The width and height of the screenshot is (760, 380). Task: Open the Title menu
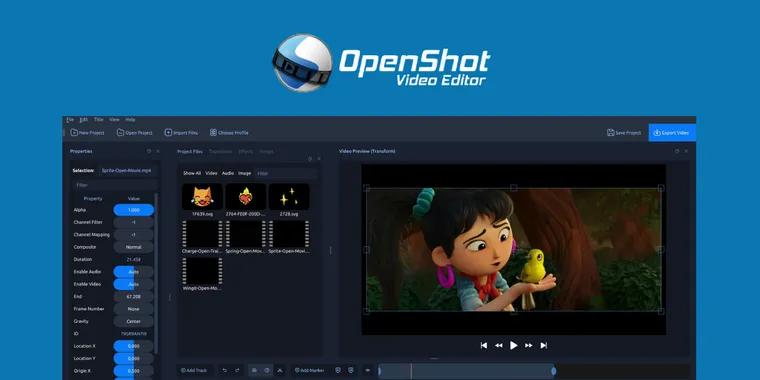[98, 119]
